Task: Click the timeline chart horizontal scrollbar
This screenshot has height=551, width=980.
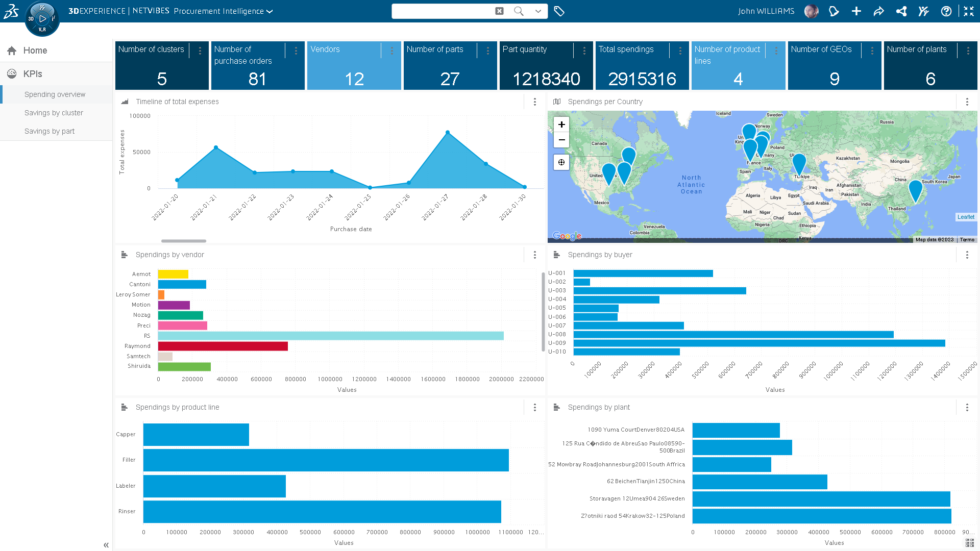Action: 184,241
